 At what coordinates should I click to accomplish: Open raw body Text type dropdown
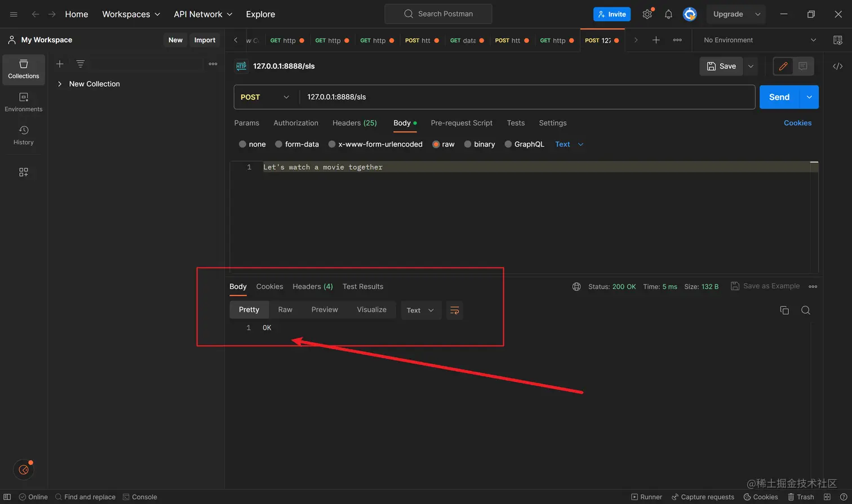click(x=570, y=144)
